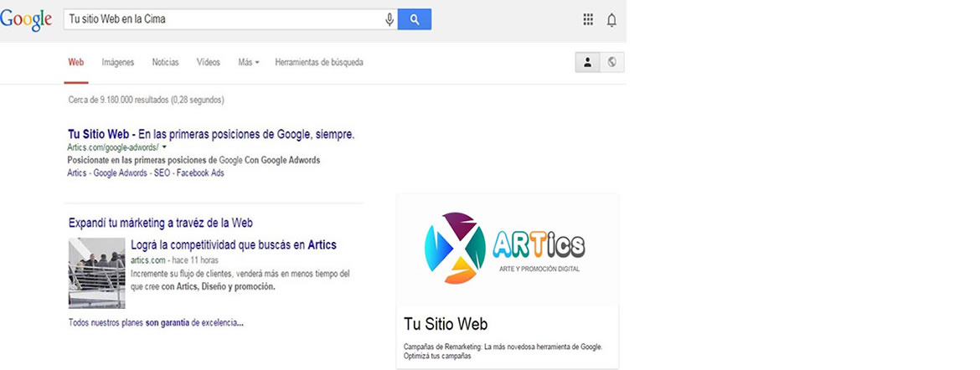Expand the Más dropdown menu
980x370 pixels.
pos(248,63)
